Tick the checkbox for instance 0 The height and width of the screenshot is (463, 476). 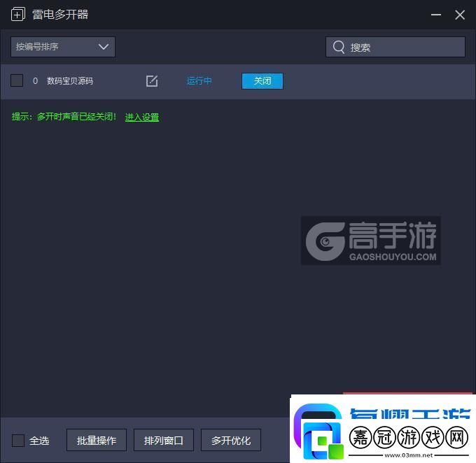(x=17, y=80)
